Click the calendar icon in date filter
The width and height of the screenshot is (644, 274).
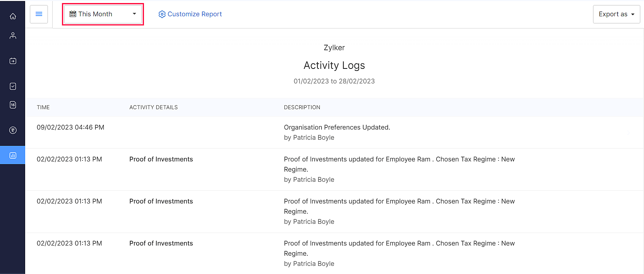[x=73, y=14]
